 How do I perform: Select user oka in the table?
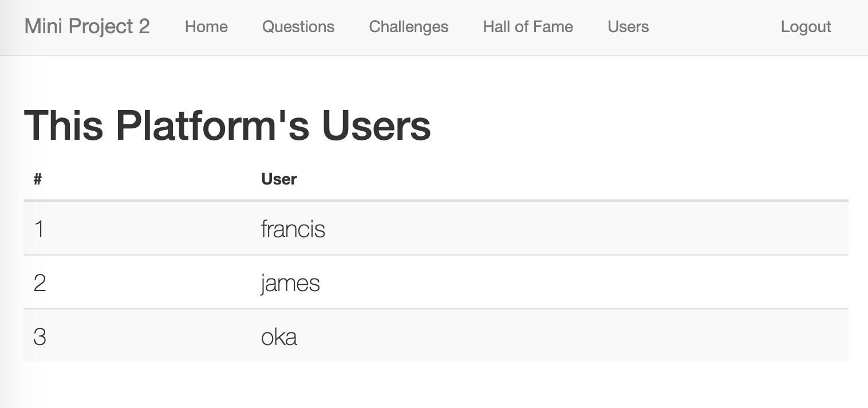(279, 336)
